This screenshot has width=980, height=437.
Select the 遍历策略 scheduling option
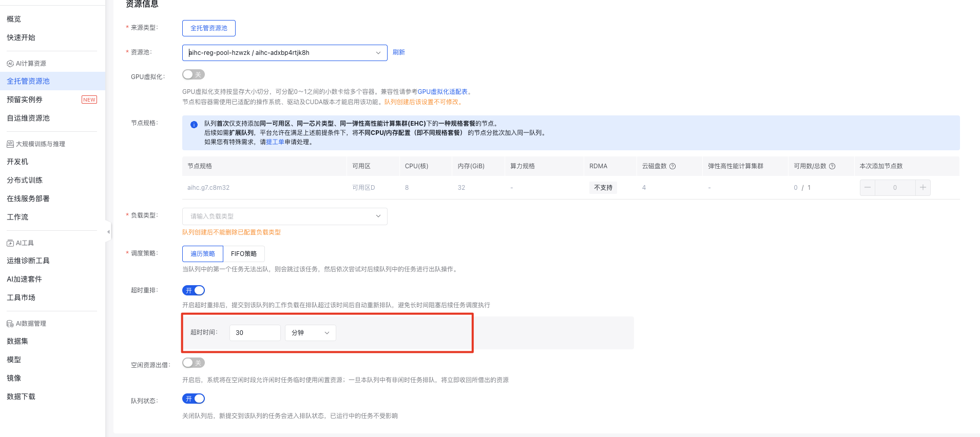[x=203, y=254]
